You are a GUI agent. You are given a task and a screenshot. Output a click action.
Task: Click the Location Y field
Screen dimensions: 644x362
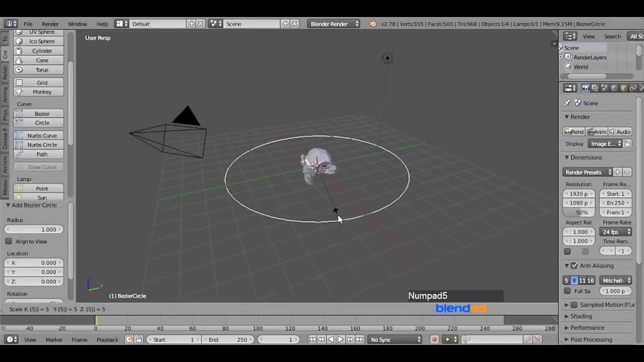pos(34,272)
